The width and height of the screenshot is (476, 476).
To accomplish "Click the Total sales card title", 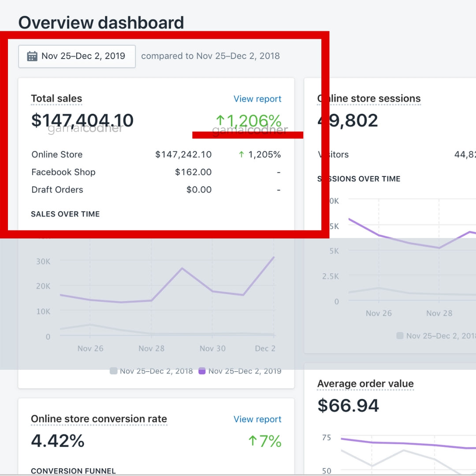I will click(56, 99).
